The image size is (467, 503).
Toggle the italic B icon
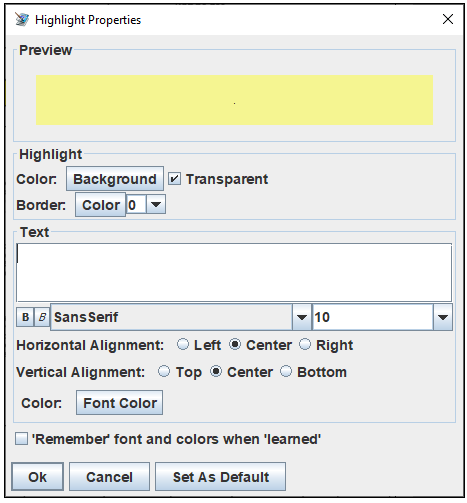coord(42,317)
